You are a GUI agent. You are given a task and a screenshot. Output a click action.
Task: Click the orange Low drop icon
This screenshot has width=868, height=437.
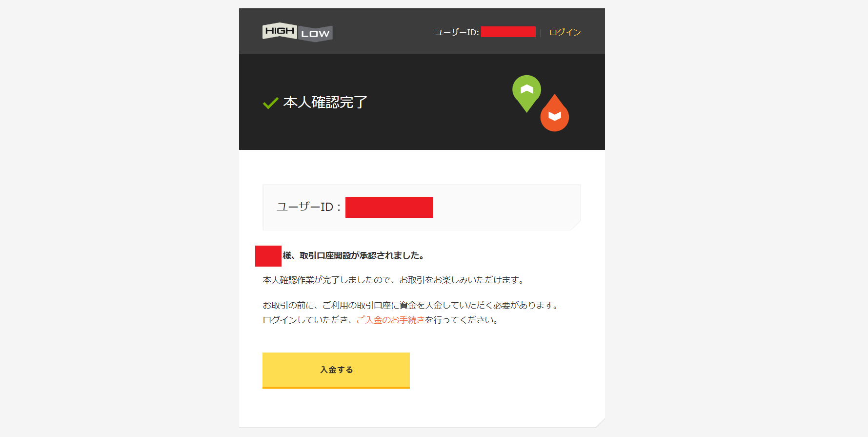pos(554,113)
